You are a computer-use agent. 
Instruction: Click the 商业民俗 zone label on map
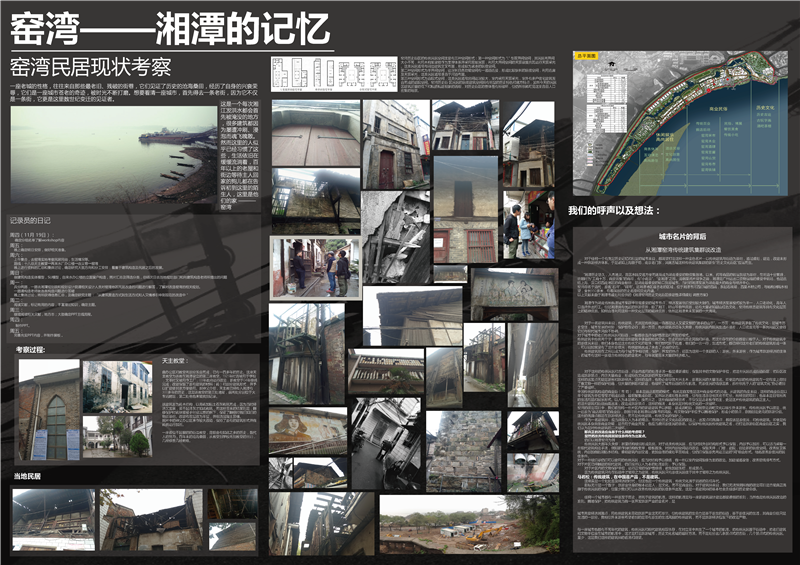click(718, 109)
